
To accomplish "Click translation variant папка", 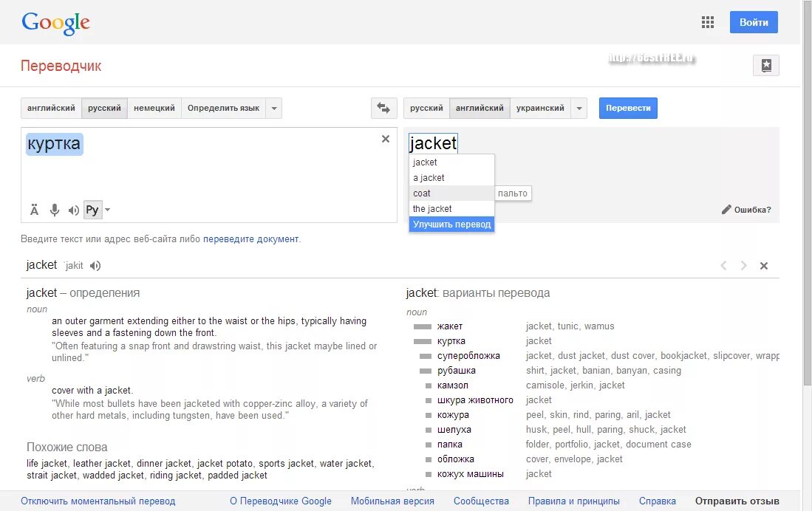I will point(449,445).
